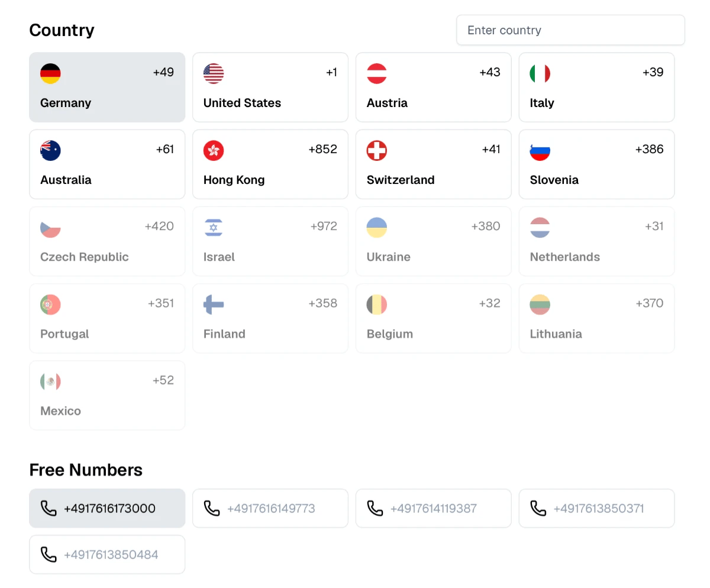
Task: Click the phone icon beside +4917614119387
Action: tap(375, 508)
